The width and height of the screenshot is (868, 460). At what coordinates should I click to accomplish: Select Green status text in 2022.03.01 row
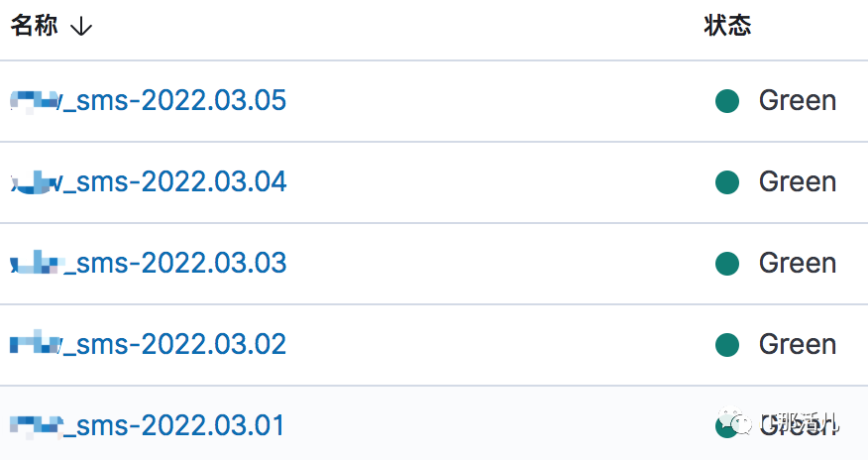798,425
